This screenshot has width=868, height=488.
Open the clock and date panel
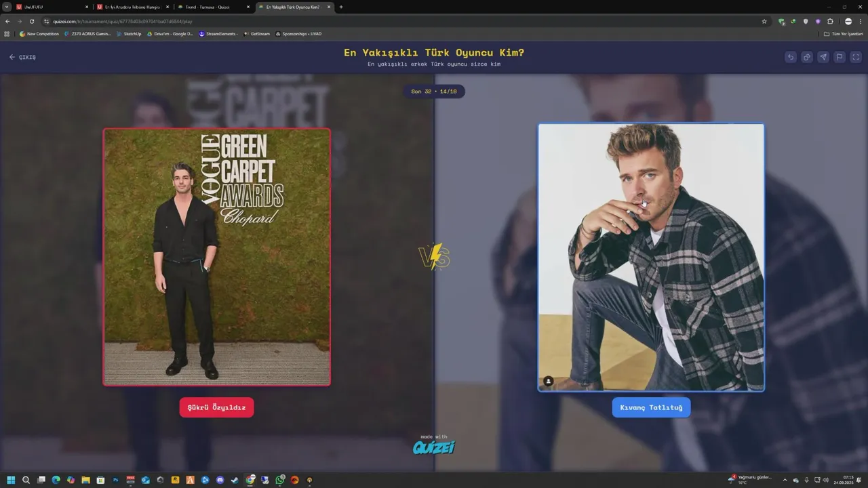tap(844, 480)
